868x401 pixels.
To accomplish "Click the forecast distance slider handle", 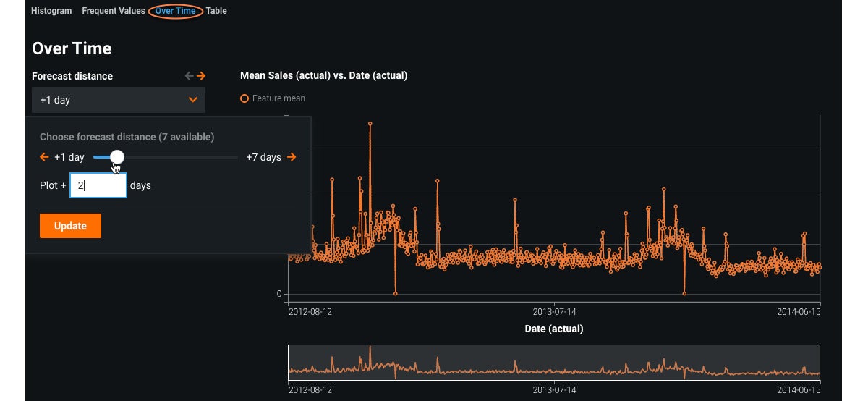I will click(x=116, y=157).
